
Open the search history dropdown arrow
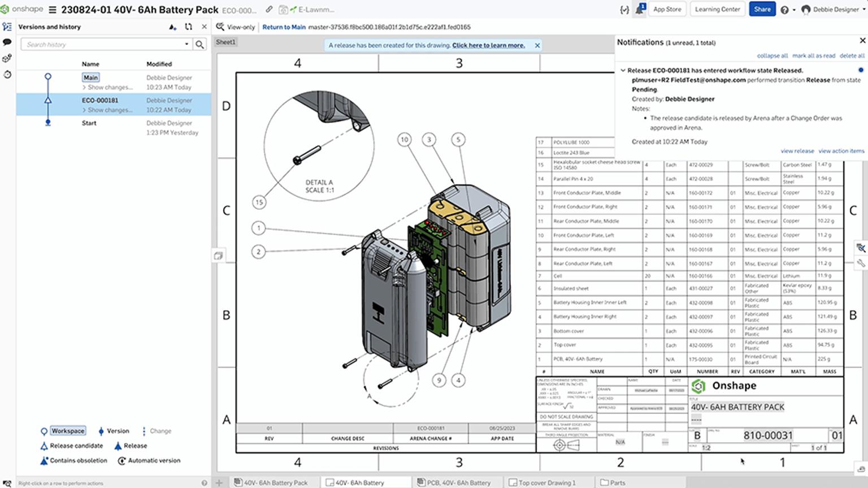click(188, 44)
